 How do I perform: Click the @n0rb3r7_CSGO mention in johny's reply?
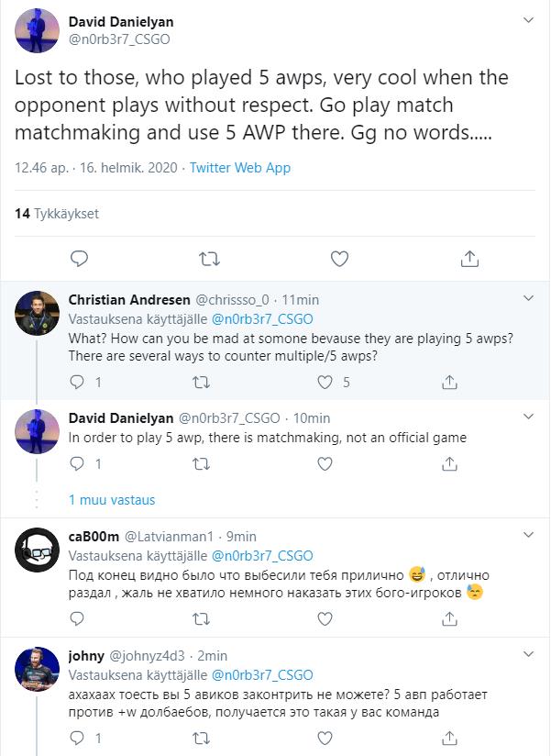263,673
